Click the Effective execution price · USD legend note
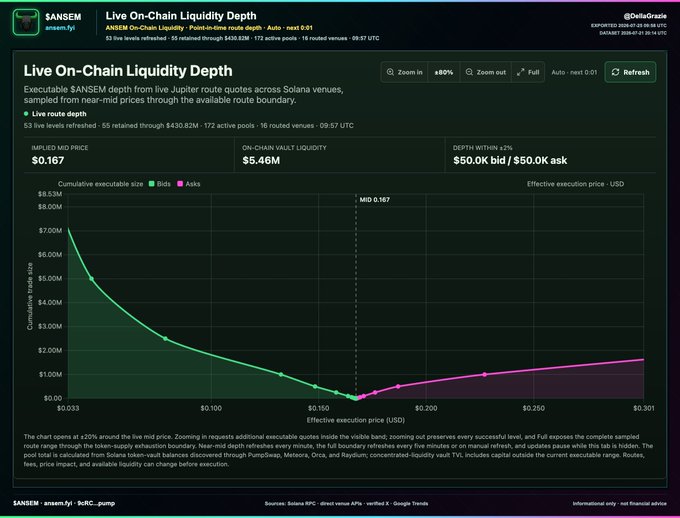The image size is (680, 518). coord(575,184)
